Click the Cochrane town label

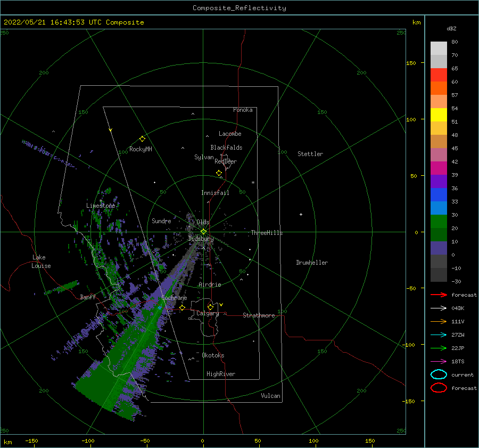[174, 298]
